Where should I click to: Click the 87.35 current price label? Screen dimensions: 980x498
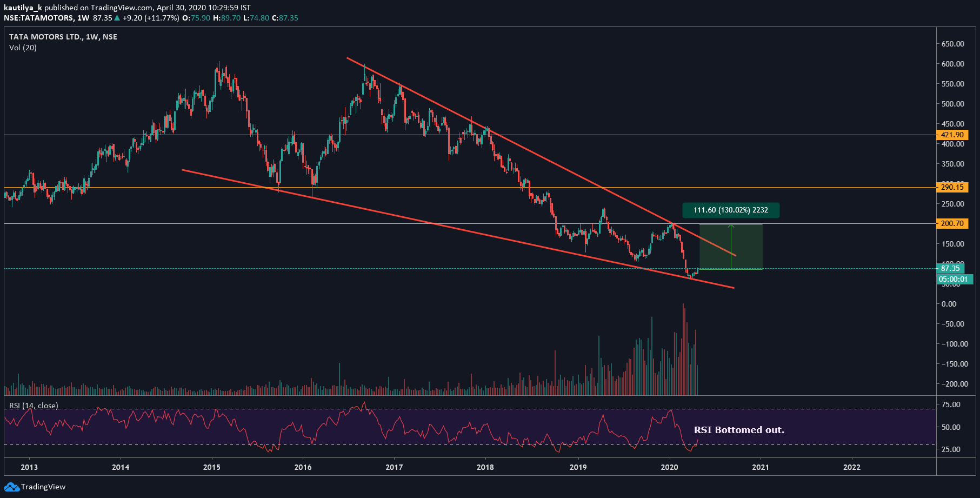pyautogui.click(x=950, y=268)
